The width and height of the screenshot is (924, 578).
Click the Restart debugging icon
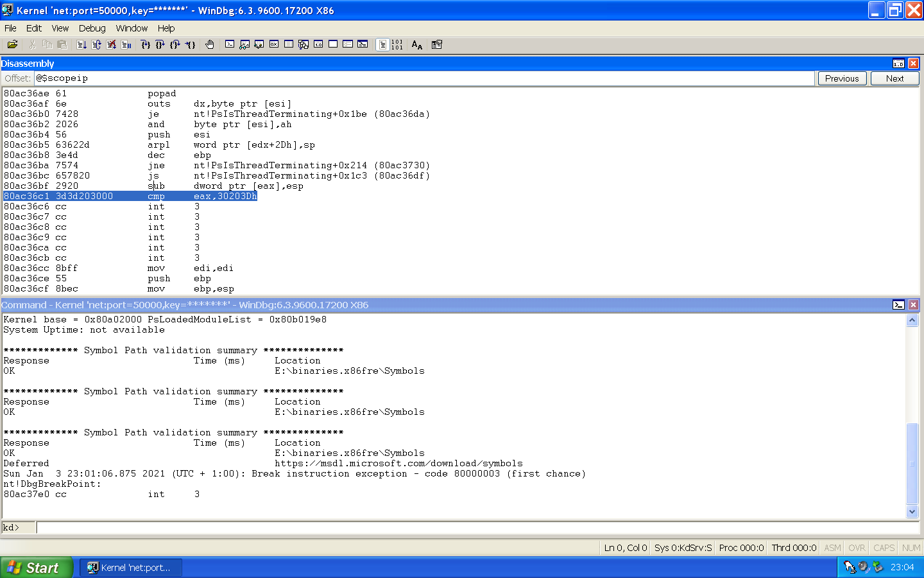pos(96,44)
